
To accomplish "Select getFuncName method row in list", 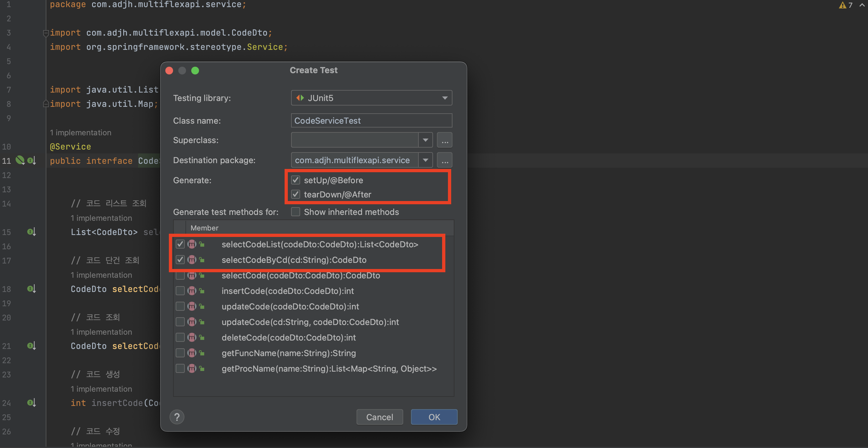I will 288,353.
